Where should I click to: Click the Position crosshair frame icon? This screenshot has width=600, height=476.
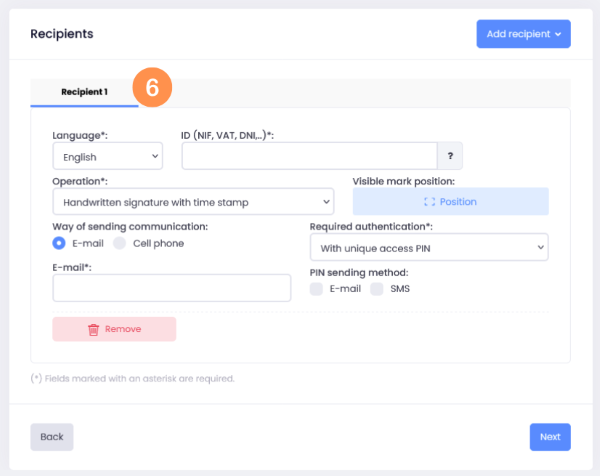[429, 201]
